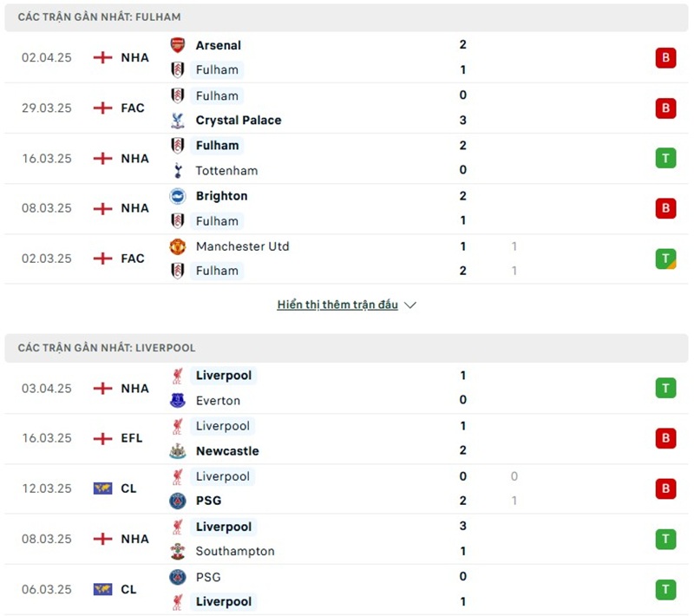Click the red B badge for Arsenal match
This screenshot has height=616, width=694.
pos(665,58)
